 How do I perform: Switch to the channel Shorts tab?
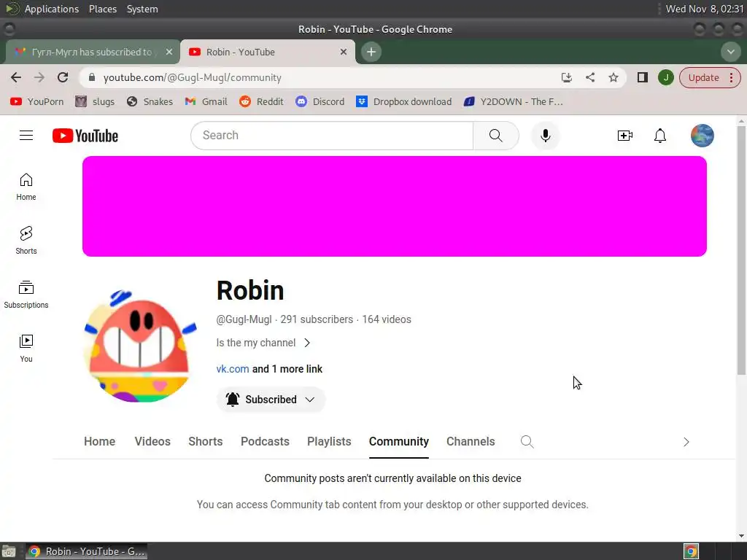(205, 441)
